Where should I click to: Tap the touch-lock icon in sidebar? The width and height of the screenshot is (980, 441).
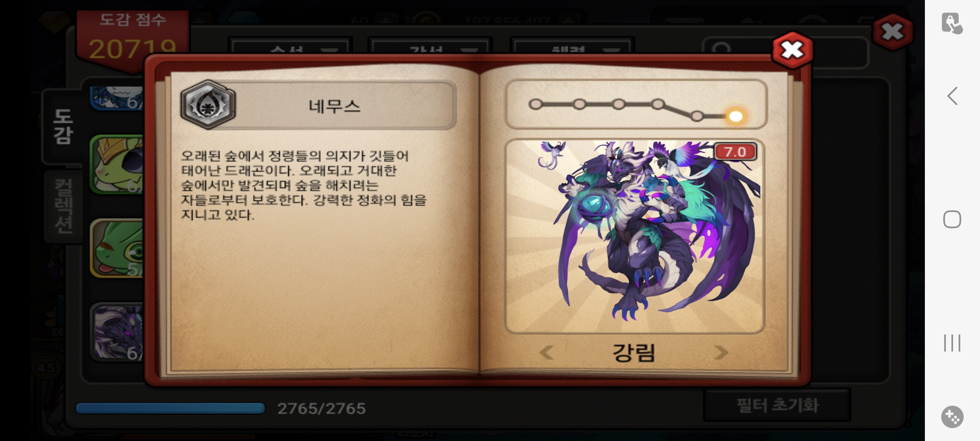pyautogui.click(x=952, y=23)
